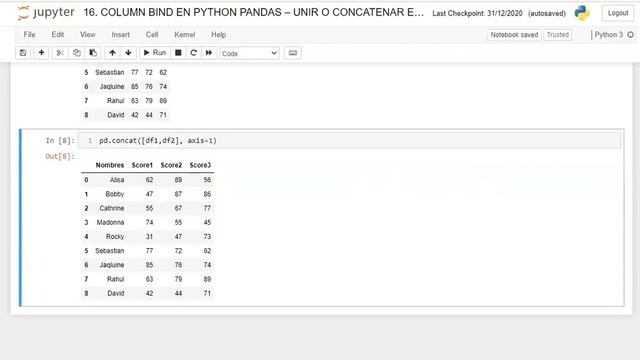
Task: Click the Jupyter logo
Action: pyautogui.click(x=46, y=13)
